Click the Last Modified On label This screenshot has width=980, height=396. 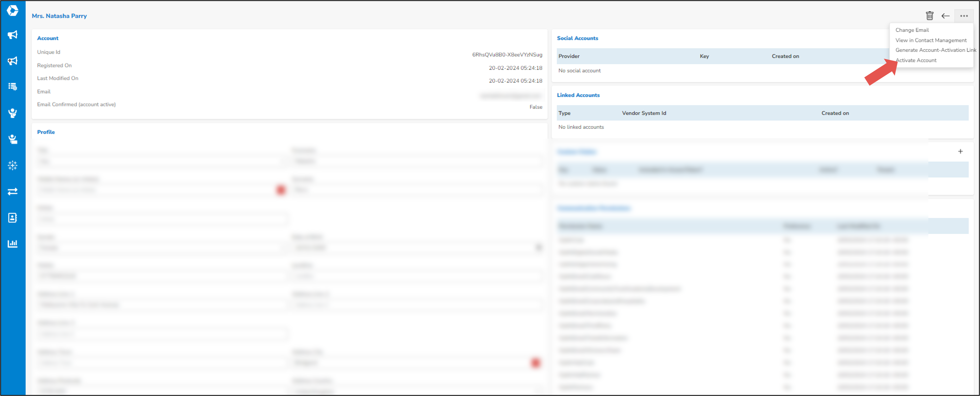[x=57, y=78]
